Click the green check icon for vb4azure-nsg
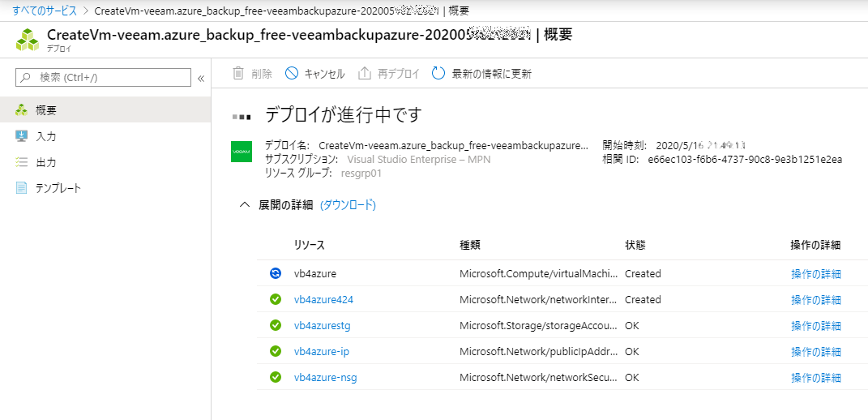This screenshot has width=868, height=420. point(275,377)
